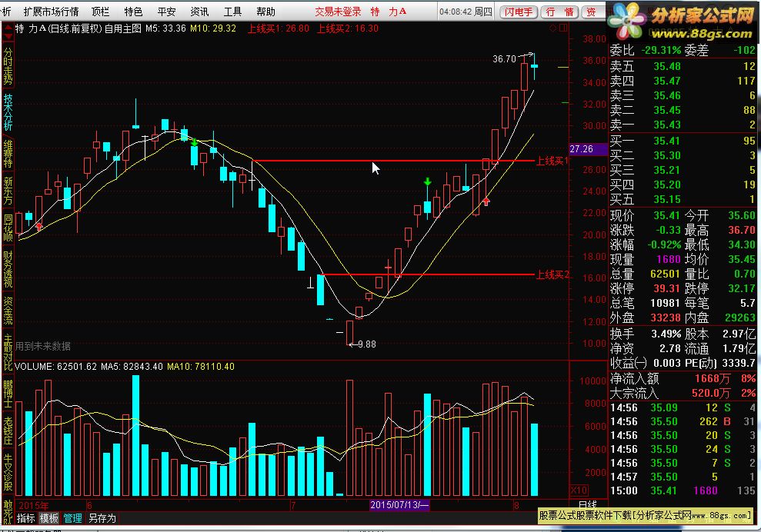
Task: Click the 2015/07/13 date marker on timeline
Action: click(x=399, y=505)
